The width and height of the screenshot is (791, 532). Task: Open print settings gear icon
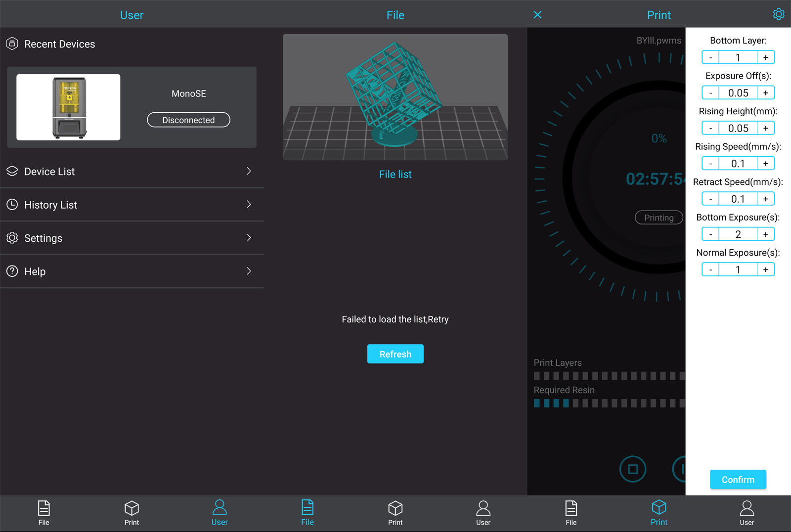(778, 14)
